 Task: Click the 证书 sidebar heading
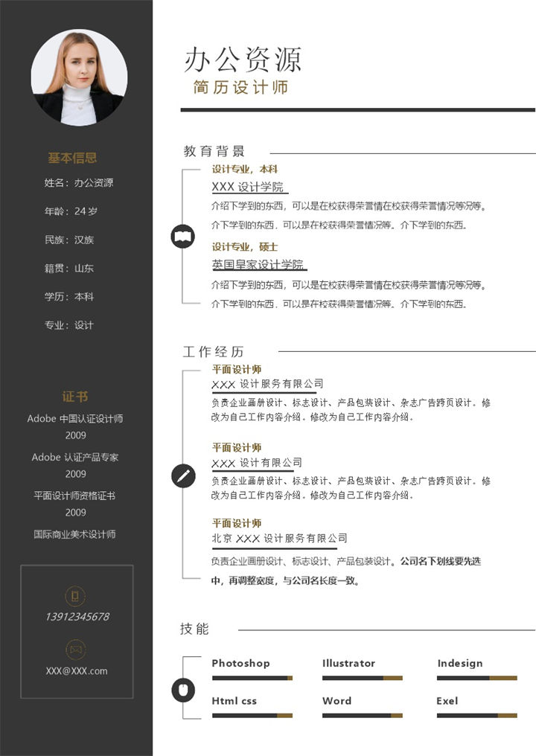click(75, 397)
